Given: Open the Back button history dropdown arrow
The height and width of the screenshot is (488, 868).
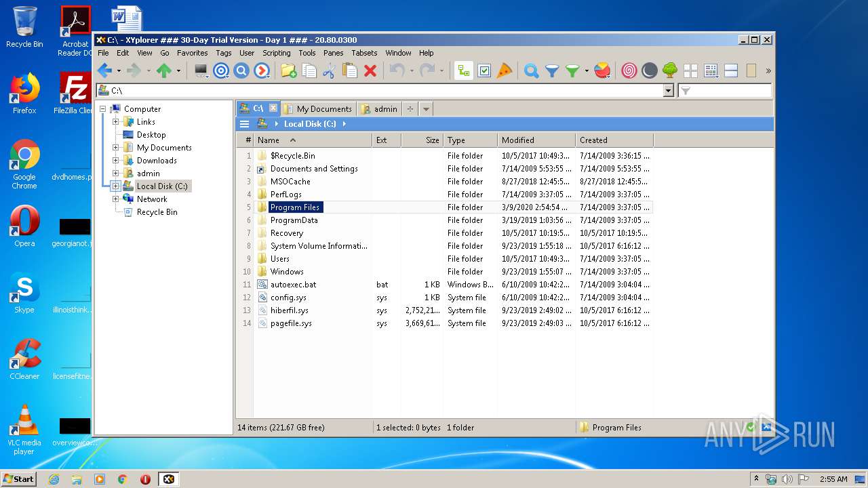Looking at the screenshot, I should 119,70.
